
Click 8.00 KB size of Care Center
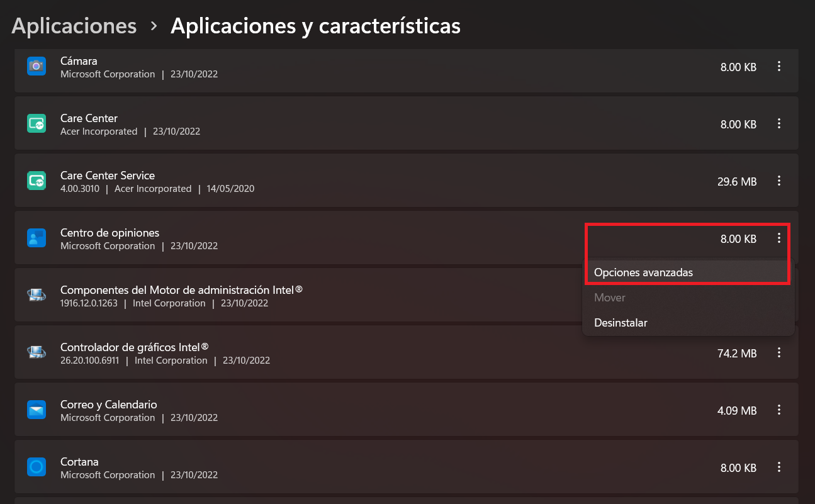738,125
